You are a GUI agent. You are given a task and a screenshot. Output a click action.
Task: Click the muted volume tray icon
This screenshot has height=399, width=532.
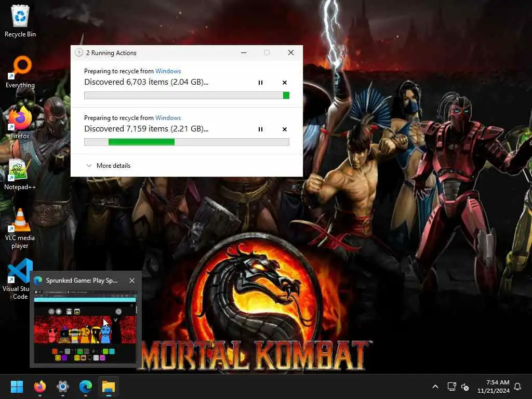465,387
